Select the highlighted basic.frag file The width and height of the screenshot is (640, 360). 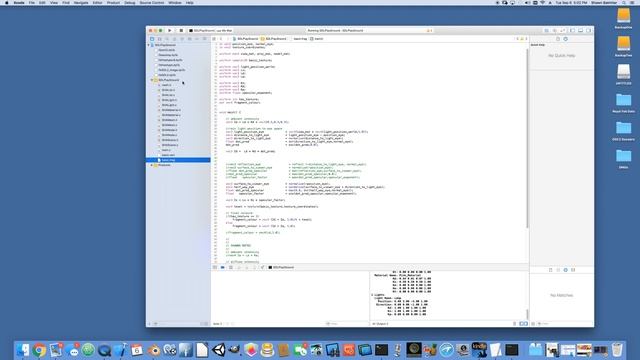tap(178, 160)
